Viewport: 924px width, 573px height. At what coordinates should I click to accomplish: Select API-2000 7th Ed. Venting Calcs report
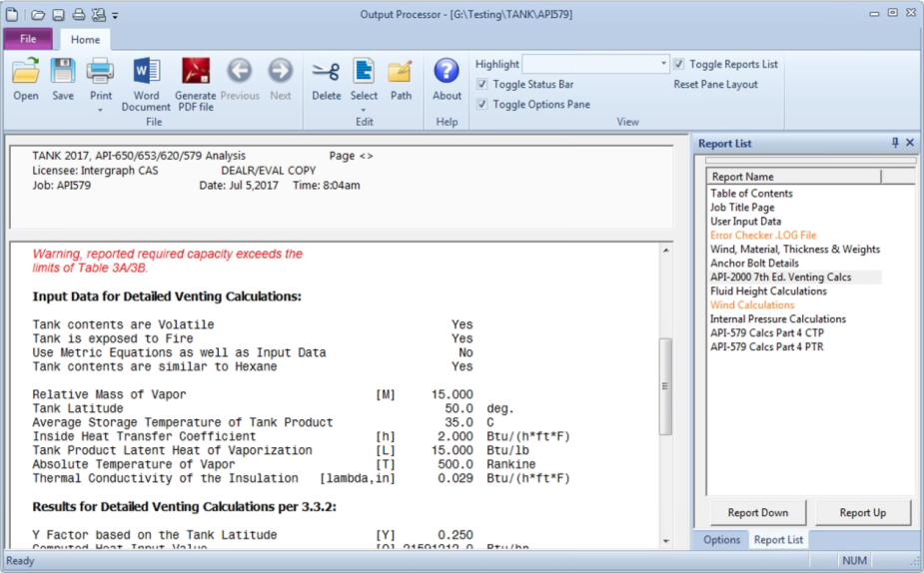pos(781,277)
